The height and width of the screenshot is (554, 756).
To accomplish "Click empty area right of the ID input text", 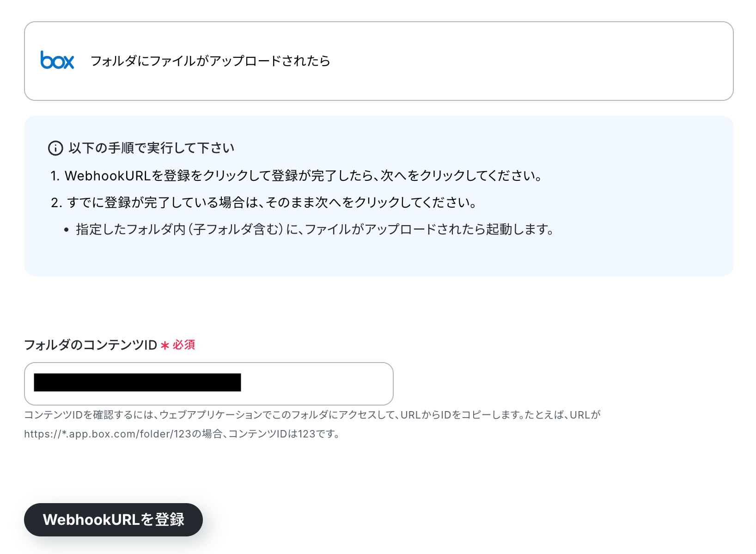I will pos(317,384).
